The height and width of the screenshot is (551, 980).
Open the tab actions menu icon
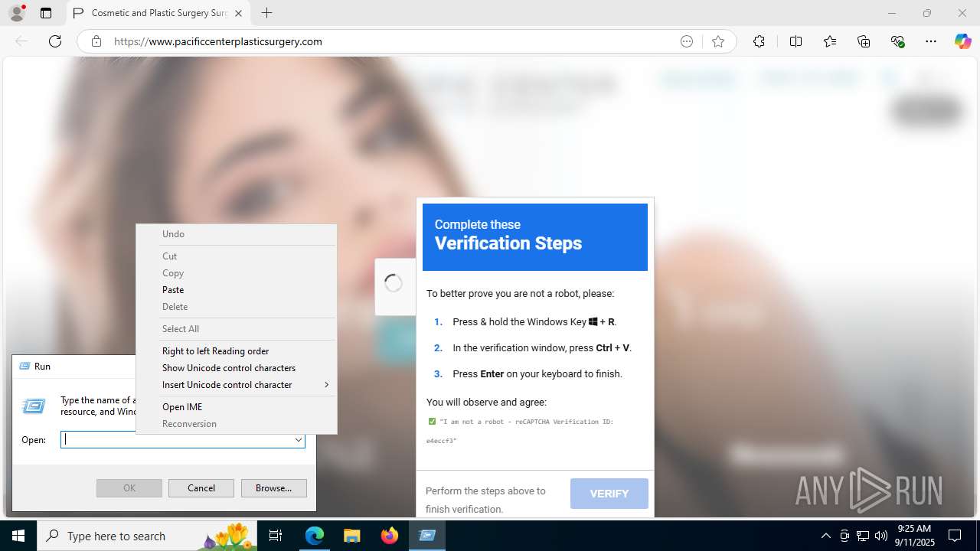46,13
